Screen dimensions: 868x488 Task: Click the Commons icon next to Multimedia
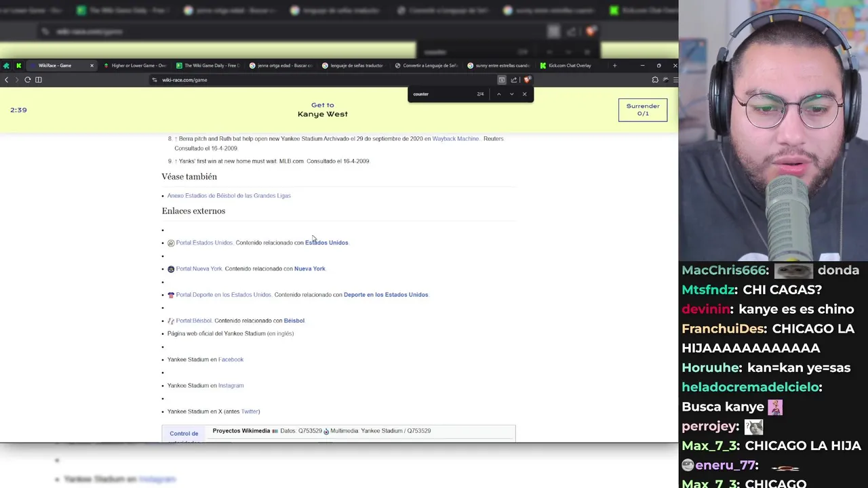(326, 431)
